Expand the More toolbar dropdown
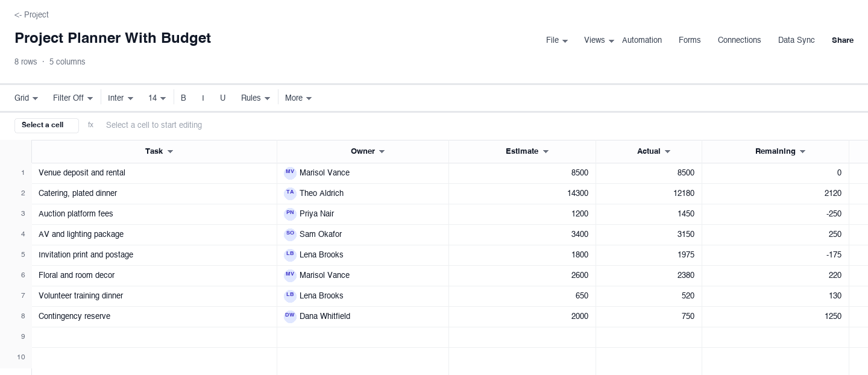 click(x=298, y=98)
